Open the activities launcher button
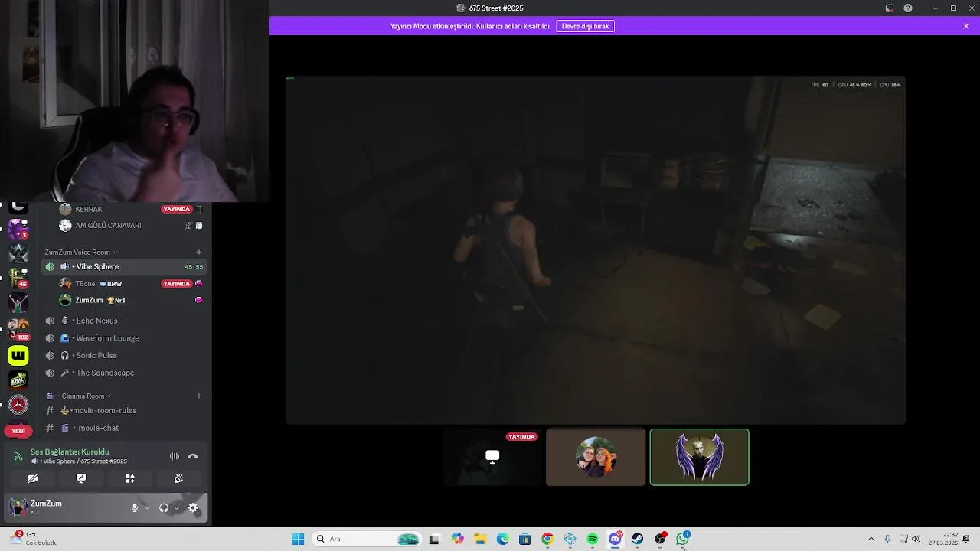This screenshot has width=980, height=551. point(130,478)
